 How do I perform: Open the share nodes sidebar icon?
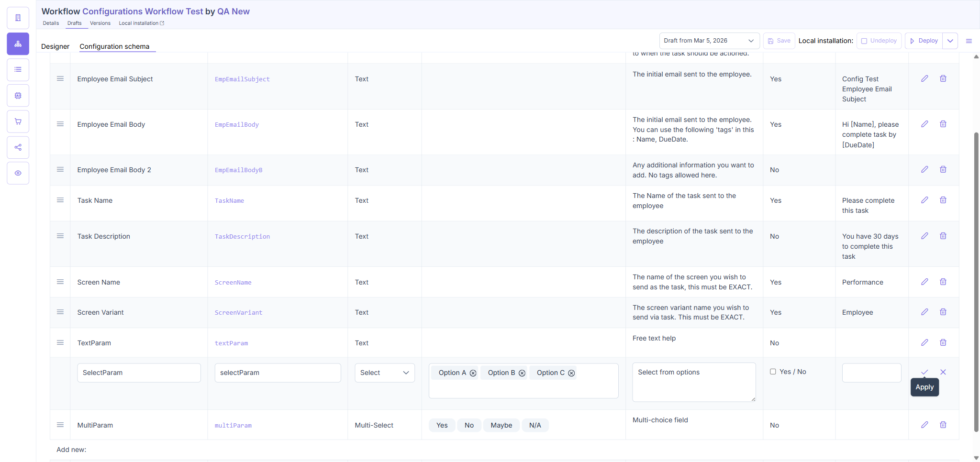point(18,147)
